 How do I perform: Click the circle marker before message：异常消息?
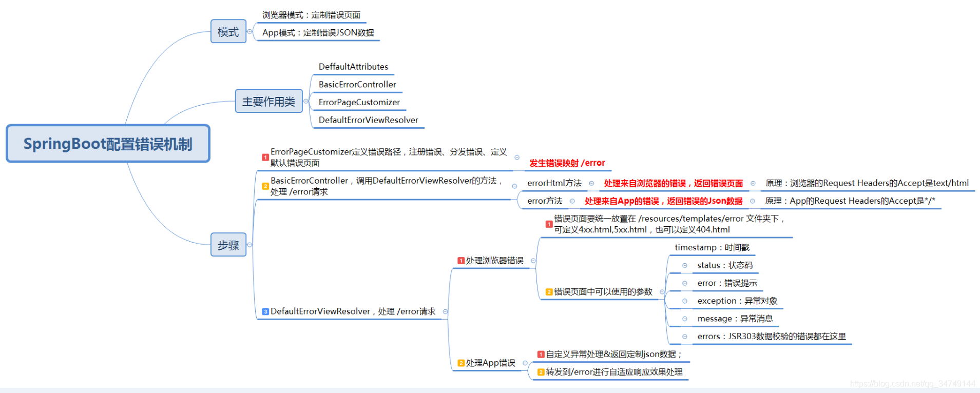[685, 319]
